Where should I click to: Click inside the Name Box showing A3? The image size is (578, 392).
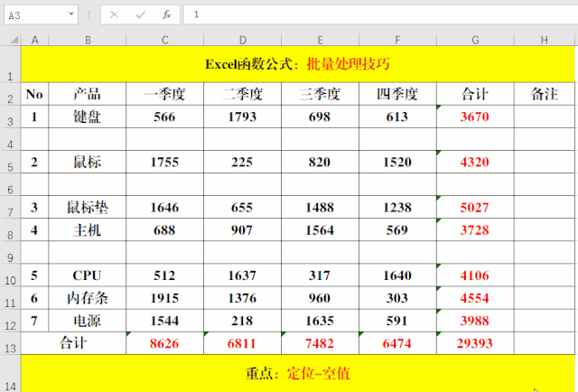pyautogui.click(x=34, y=15)
